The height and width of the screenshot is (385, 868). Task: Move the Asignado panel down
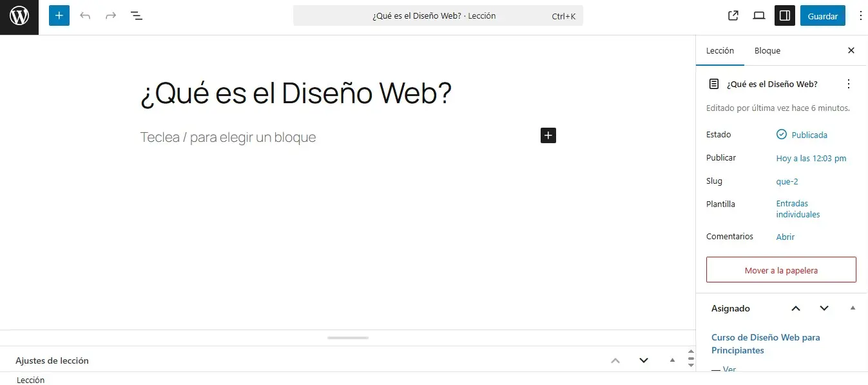(824, 308)
